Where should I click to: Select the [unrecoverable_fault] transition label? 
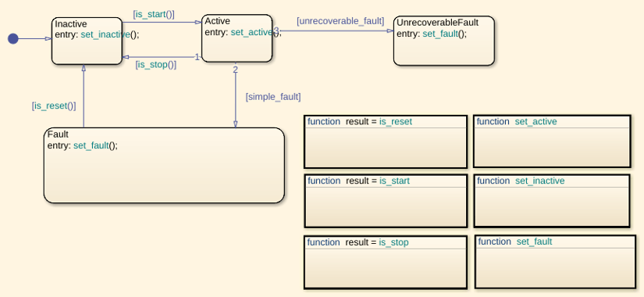tap(340, 21)
